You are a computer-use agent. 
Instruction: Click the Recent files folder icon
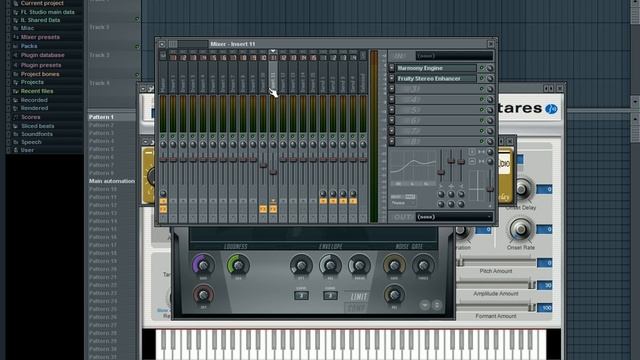coord(16,91)
